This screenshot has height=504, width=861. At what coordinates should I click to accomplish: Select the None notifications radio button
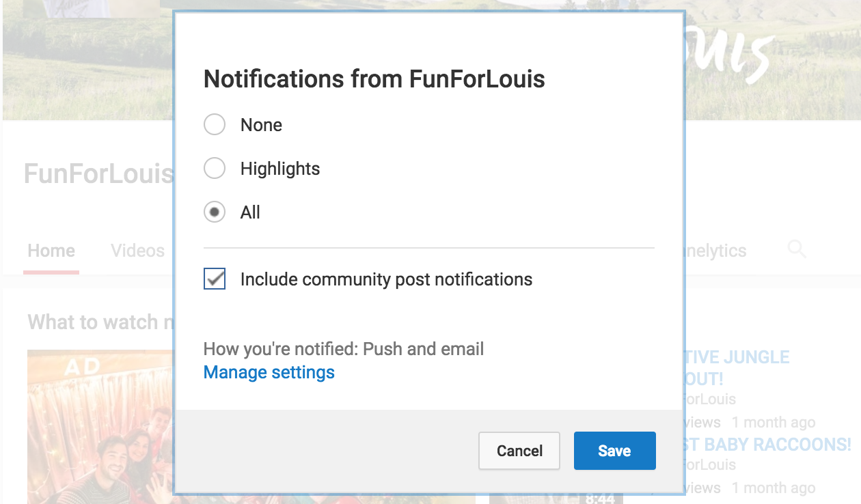click(x=215, y=125)
